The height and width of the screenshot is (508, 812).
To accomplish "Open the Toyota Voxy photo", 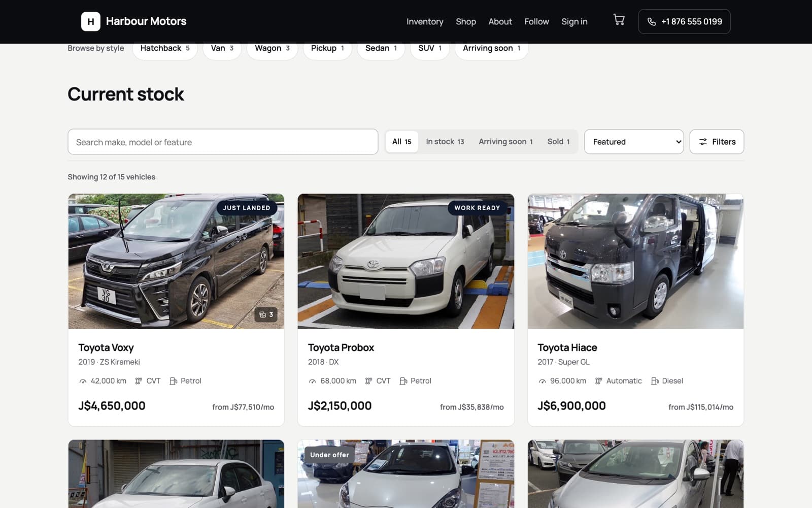I will point(176,261).
